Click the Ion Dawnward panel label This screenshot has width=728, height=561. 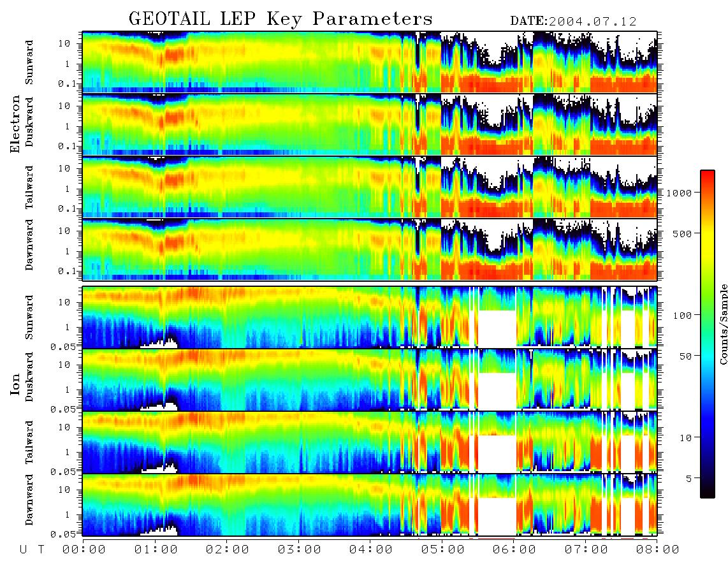(x=29, y=499)
